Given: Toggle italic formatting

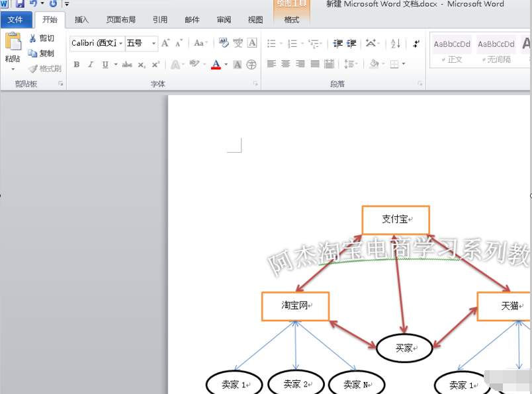Looking at the screenshot, I should 90,65.
